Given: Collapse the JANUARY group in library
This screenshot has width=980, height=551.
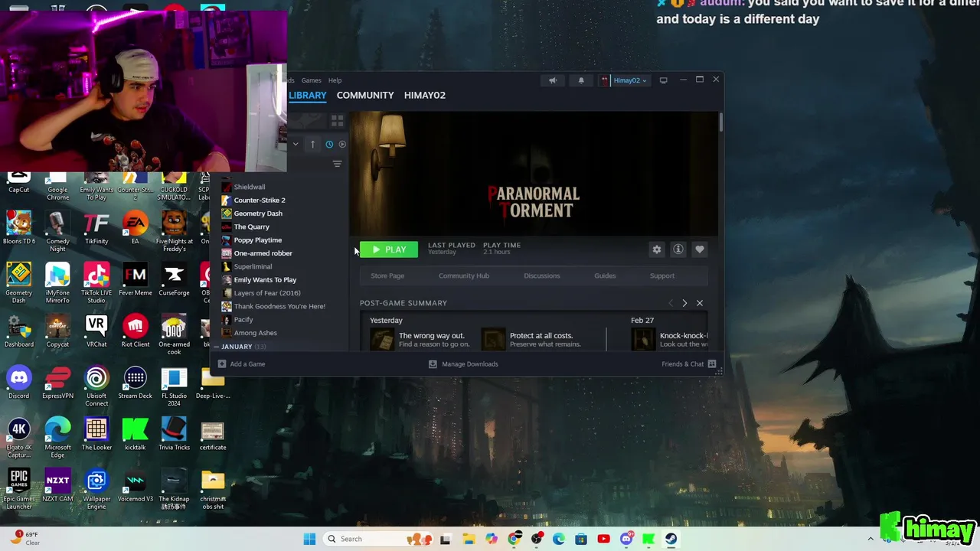Looking at the screenshot, I should (x=216, y=347).
